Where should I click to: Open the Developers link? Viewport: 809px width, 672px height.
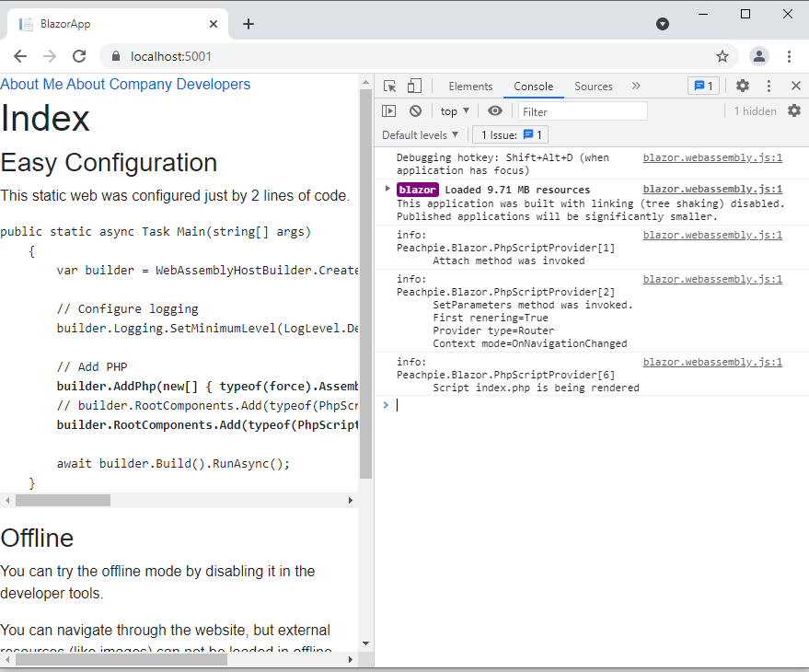[214, 84]
